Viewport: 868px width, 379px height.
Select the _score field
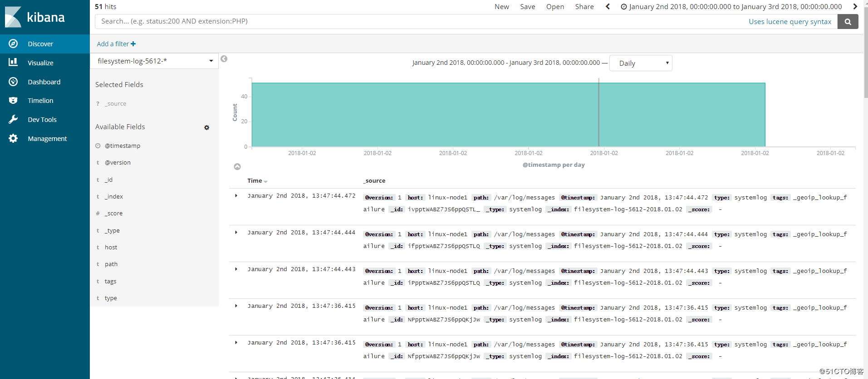click(x=113, y=213)
